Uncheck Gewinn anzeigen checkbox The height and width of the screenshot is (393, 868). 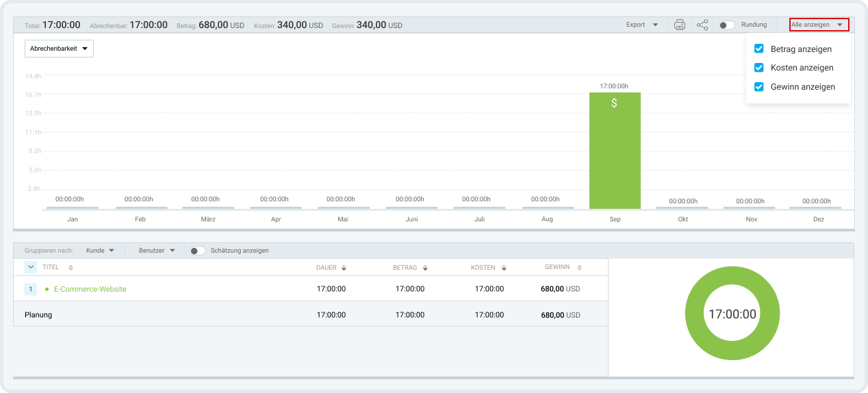(758, 87)
